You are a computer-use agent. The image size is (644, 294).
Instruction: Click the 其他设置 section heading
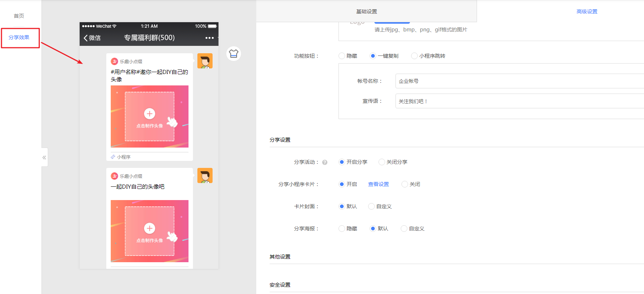[280, 257]
